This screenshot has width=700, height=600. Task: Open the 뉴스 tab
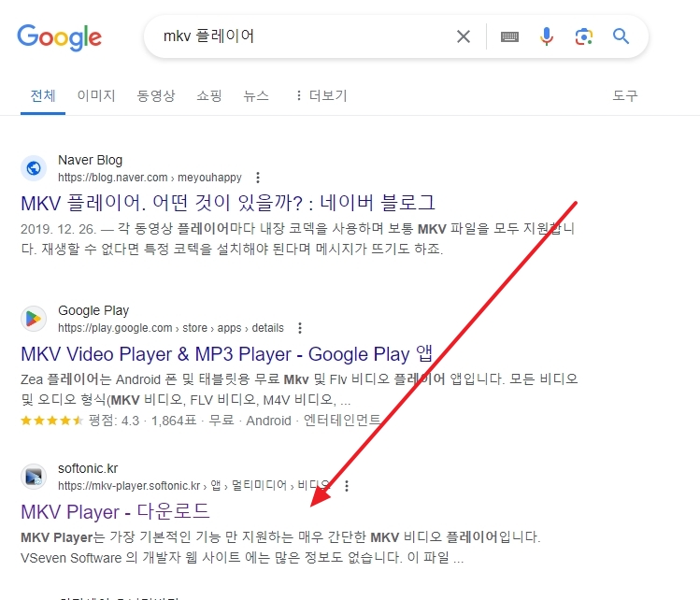[x=256, y=95]
